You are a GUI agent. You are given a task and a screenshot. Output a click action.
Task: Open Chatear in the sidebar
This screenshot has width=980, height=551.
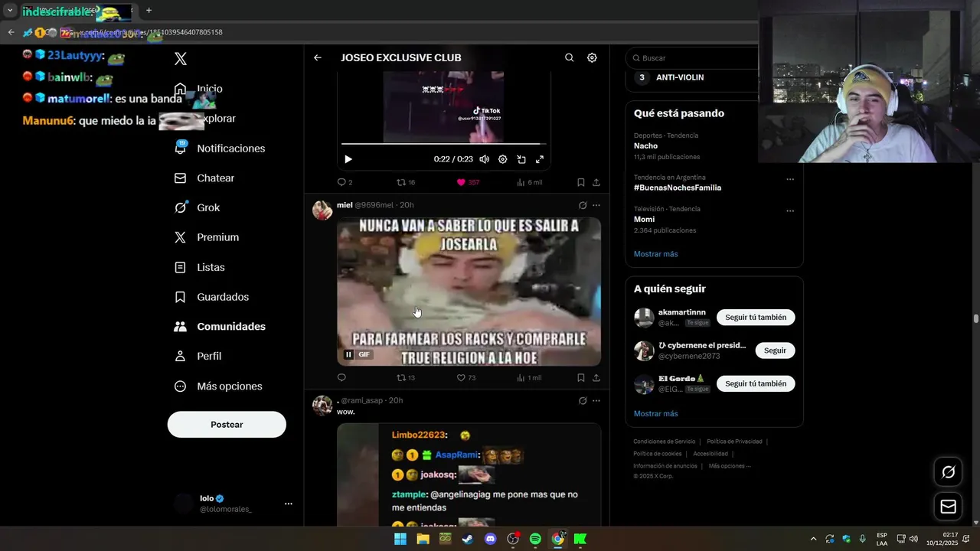pyautogui.click(x=204, y=178)
